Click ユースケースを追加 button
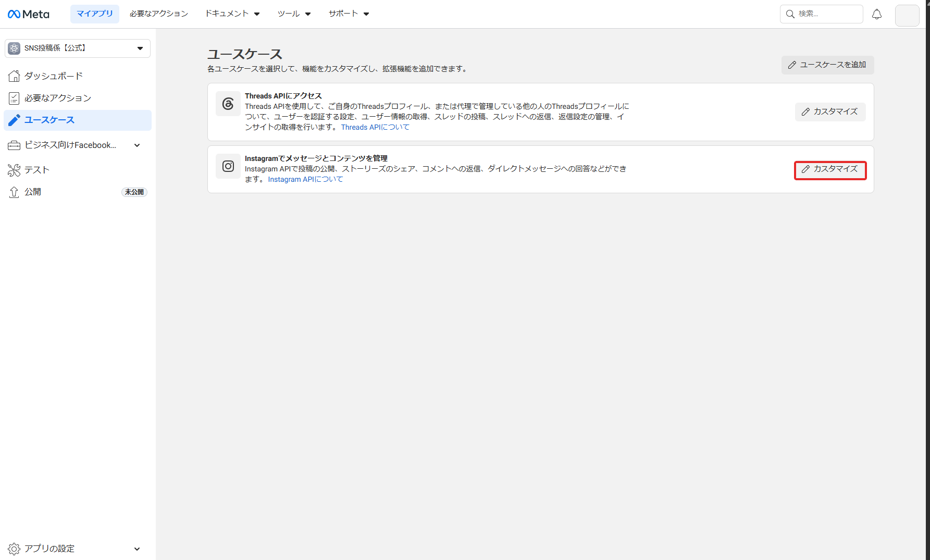930x560 pixels. 827,65
